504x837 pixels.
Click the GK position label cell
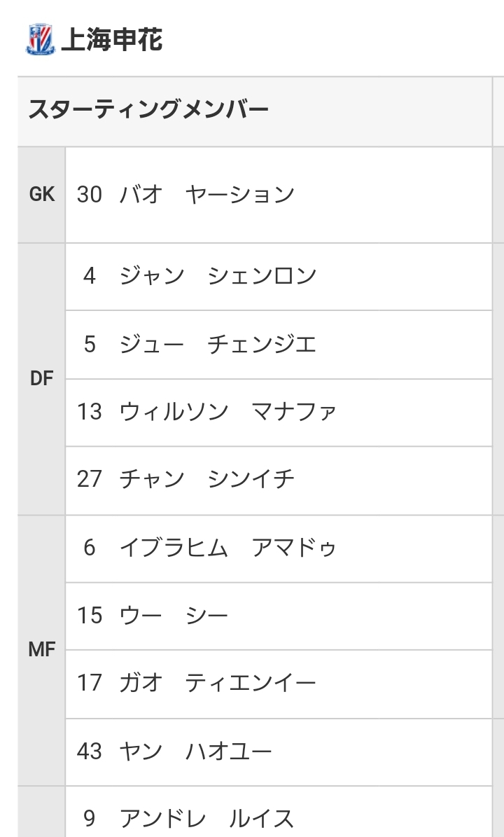click(x=42, y=194)
